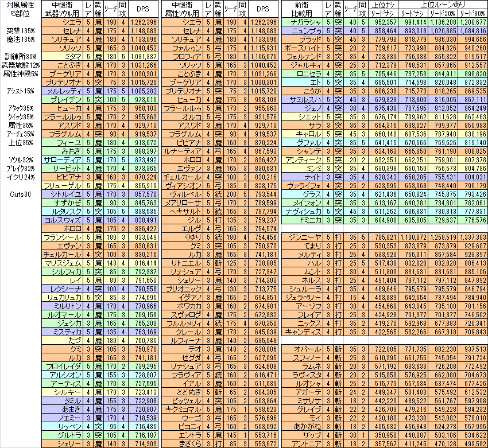Click the オパール name cell
This screenshot has height=448, width=488.
pyautogui.click(x=302, y=349)
